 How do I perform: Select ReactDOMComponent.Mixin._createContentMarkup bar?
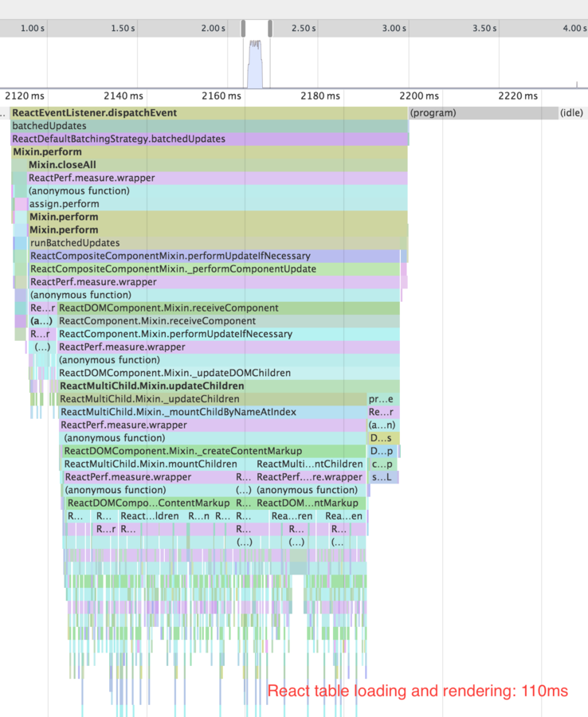[214, 451]
